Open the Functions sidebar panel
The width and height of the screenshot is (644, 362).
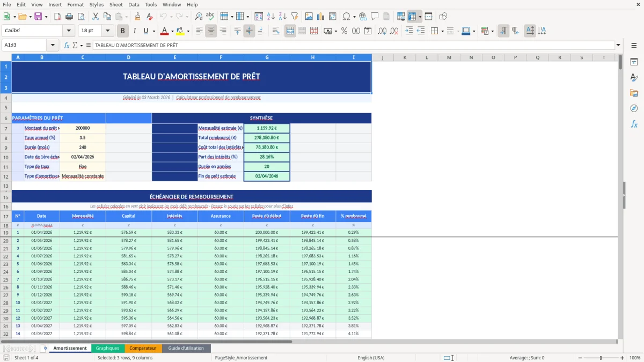634,124
